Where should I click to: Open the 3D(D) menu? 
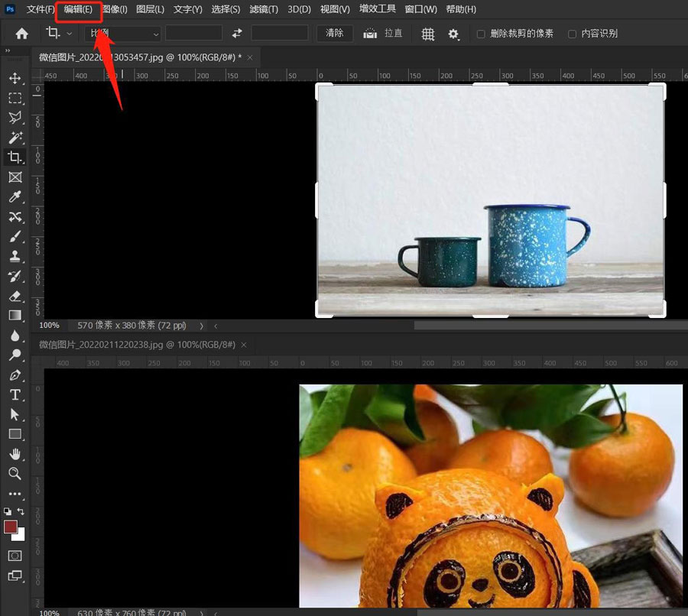[x=299, y=9]
